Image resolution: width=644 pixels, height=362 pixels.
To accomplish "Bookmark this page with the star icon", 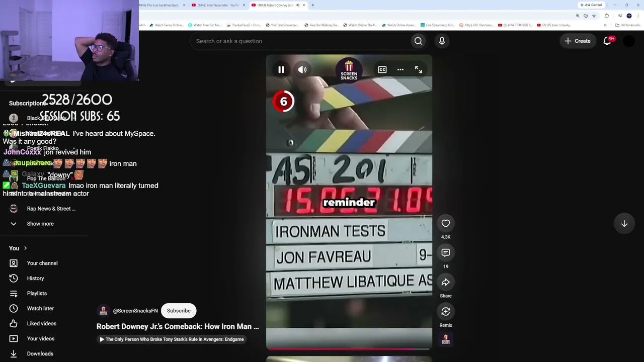I will (x=594, y=16).
